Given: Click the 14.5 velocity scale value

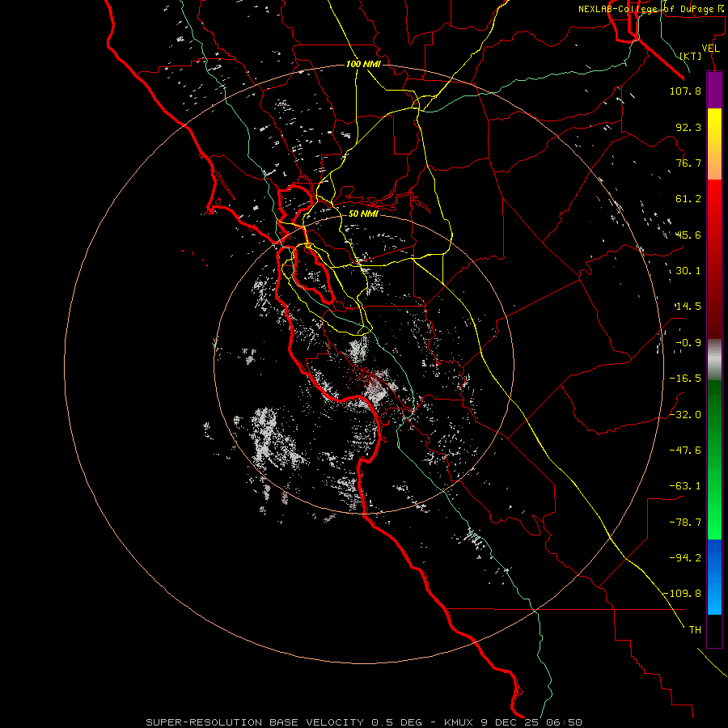Looking at the screenshot, I should 688,307.
